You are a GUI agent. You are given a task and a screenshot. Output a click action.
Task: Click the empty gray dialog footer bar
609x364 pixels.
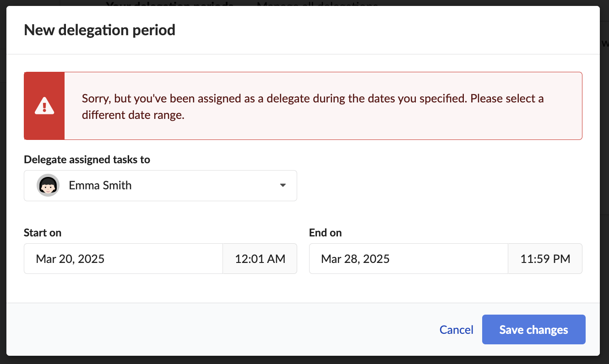click(229, 329)
